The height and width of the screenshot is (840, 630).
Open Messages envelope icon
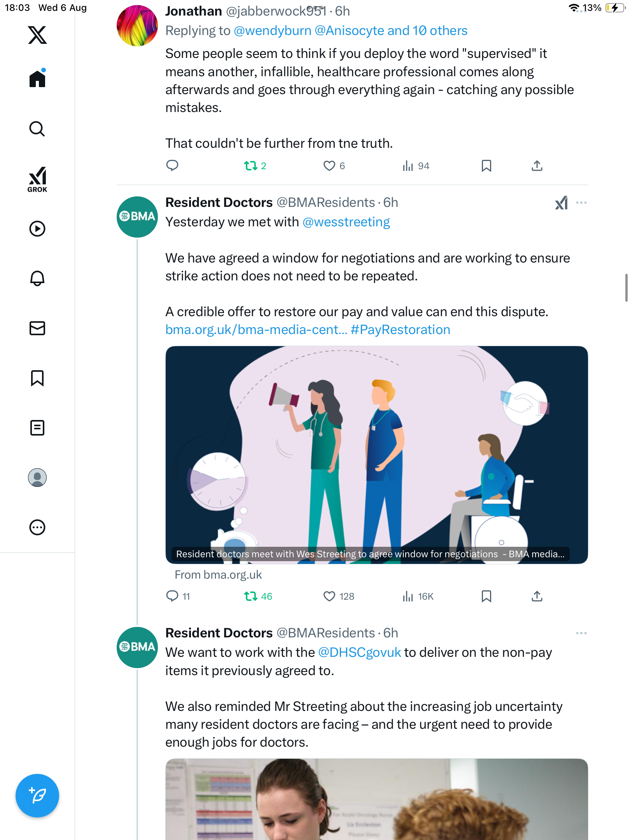click(37, 328)
